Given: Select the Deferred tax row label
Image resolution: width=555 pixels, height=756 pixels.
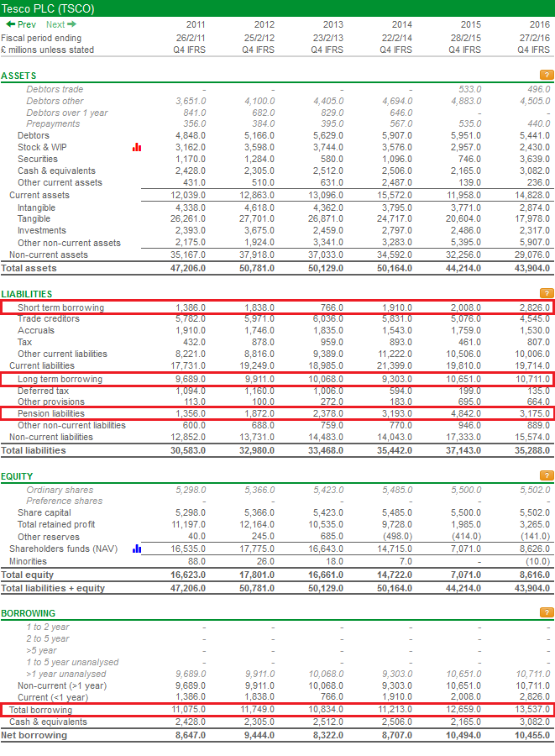Looking at the screenshot, I should 44,391.
